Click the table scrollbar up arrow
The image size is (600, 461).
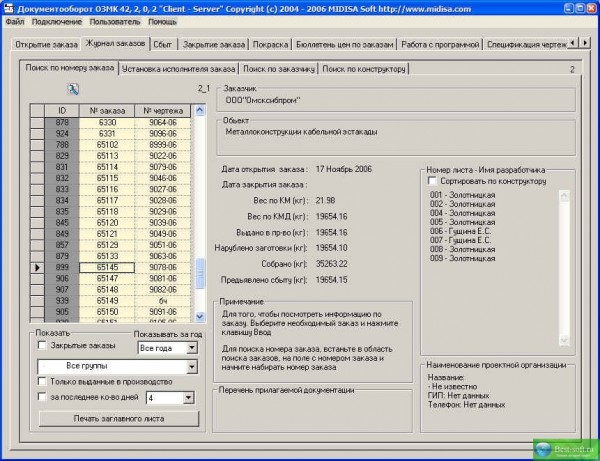(200, 109)
